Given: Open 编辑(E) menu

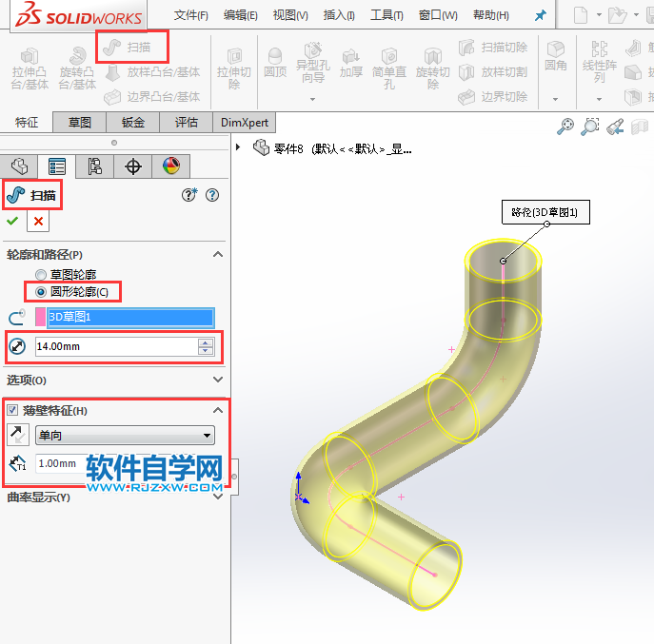Looking at the screenshot, I should [241, 15].
